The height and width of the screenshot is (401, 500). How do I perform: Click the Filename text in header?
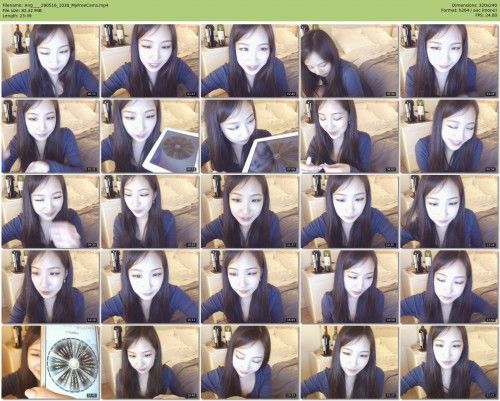55,5
